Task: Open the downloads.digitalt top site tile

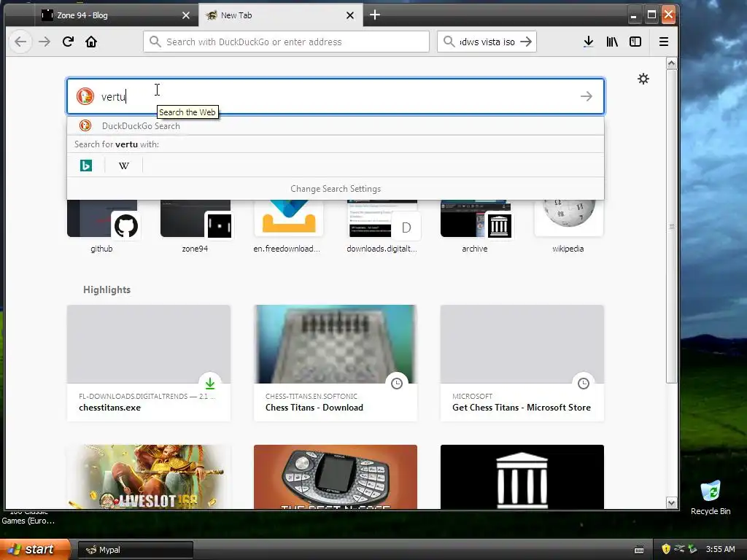Action: pyautogui.click(x=382, y=226)
